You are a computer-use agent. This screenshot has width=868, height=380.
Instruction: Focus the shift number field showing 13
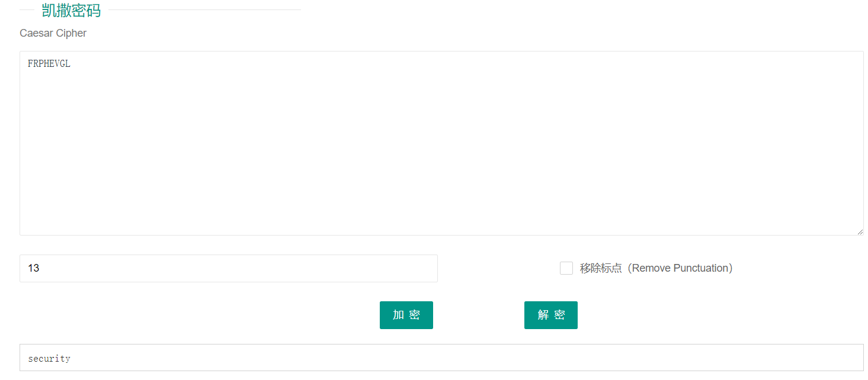pos(229,268)
